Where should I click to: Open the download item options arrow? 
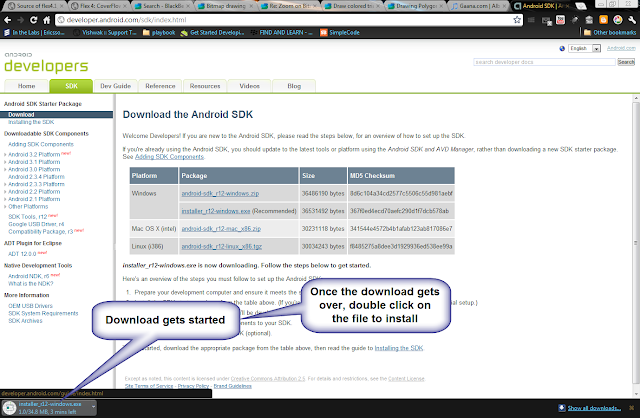(x=93, y=407)
